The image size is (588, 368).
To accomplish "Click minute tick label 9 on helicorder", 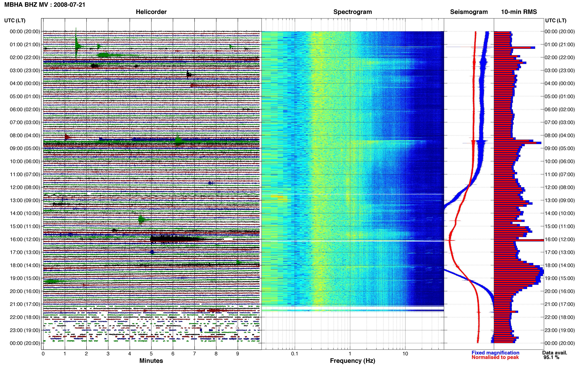I will coord(237,354).
